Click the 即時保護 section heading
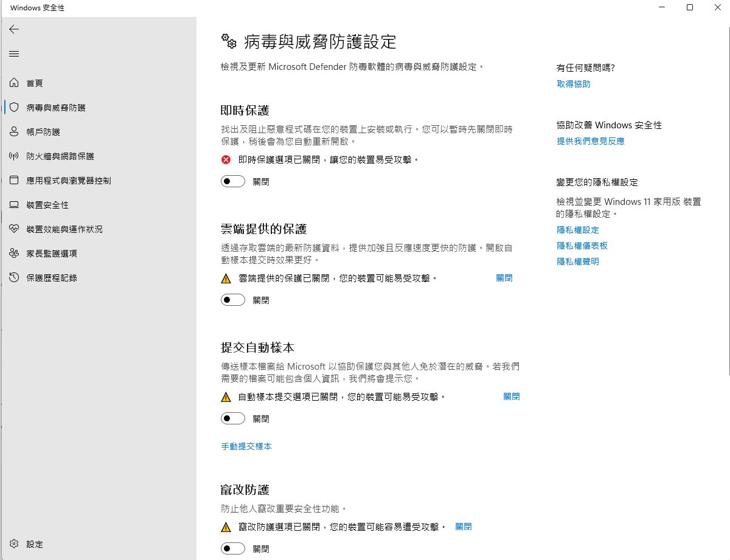This screenshot has width=730, height=560. coord(245,111)
